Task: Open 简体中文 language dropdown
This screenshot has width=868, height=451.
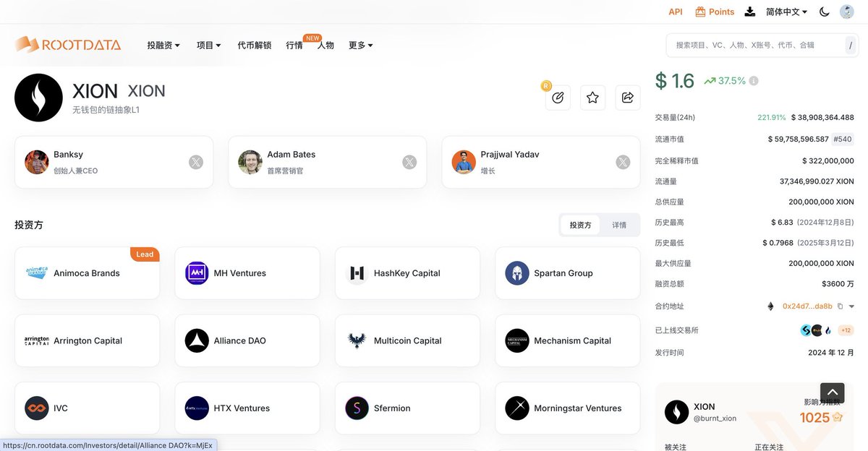Action: pyautogui.click(x=787, y=12)
